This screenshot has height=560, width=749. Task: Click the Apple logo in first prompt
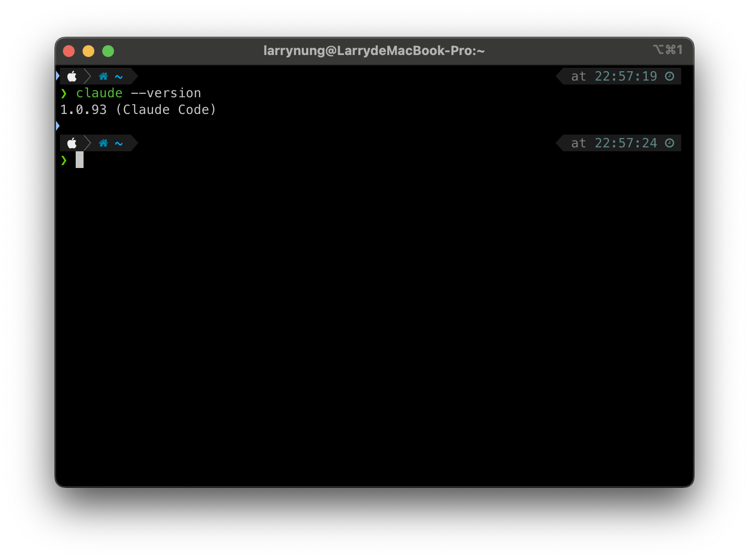pos(72,76)
